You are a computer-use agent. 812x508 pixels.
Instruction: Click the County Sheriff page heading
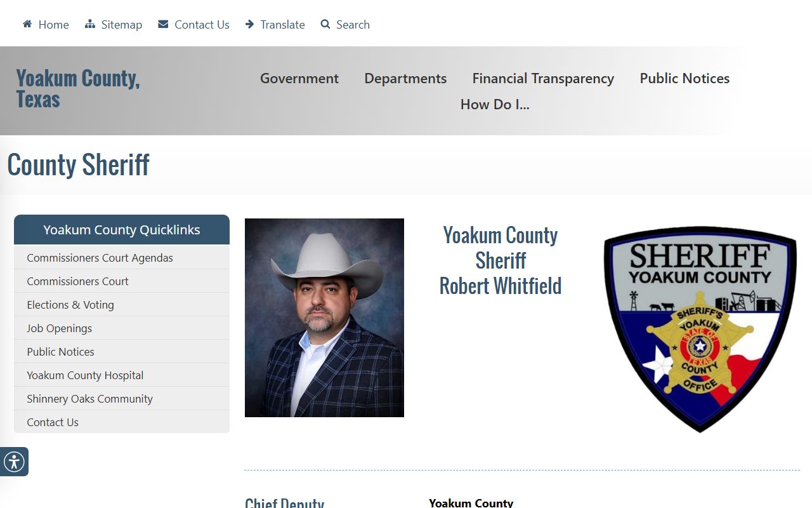point(78,164)
